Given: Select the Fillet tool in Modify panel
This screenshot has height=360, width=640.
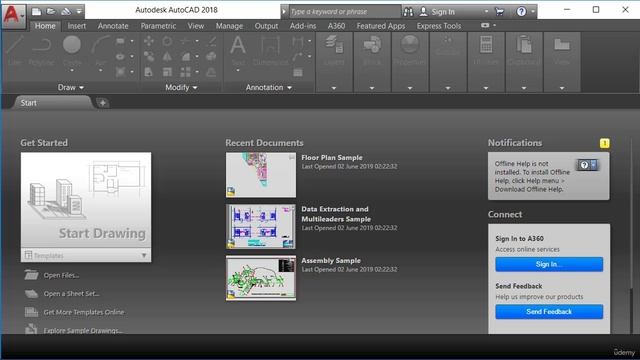Looking at the screenshot, I should click(185, 57).
